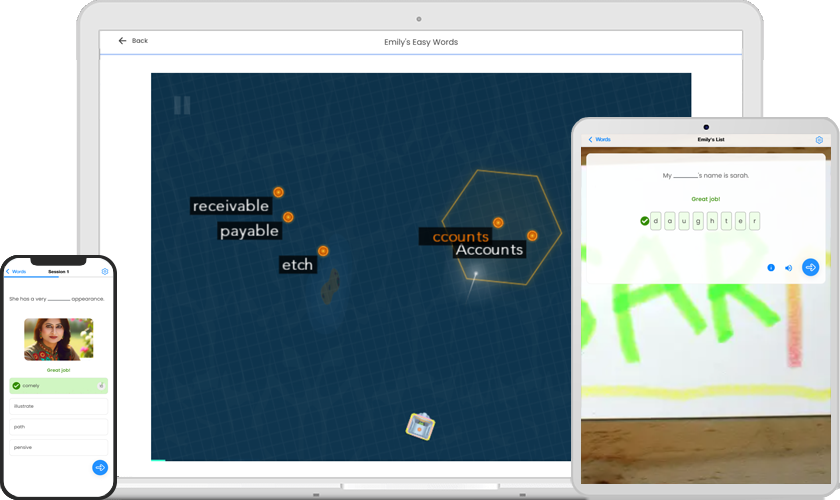Go back from Emily's Easy Words on laptop
Image resolution: width=840 pixels, height=500 pixels.
click(x=133, y=41)
